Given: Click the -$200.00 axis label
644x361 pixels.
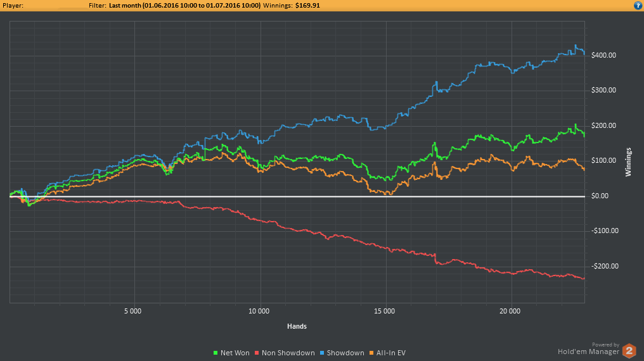Looking at the screenshot, I should pos(605,266).
